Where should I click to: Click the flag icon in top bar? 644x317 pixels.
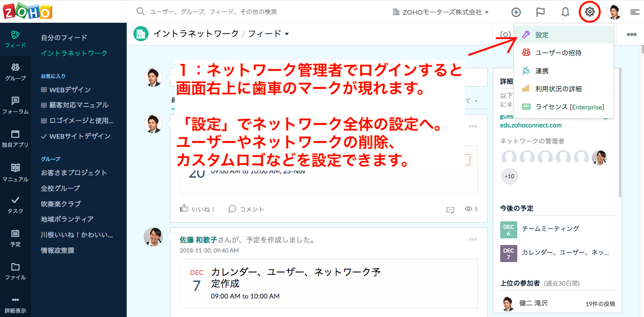[x=541, y=12]
